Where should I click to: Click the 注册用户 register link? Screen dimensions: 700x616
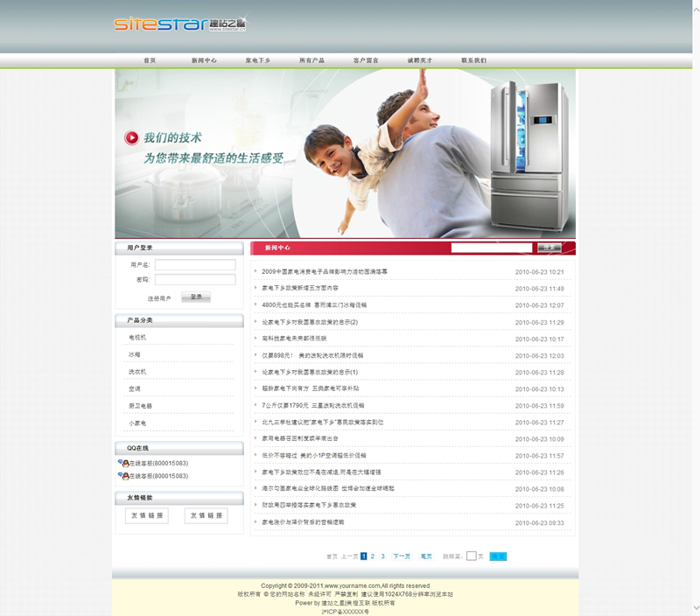coord(159,298)
